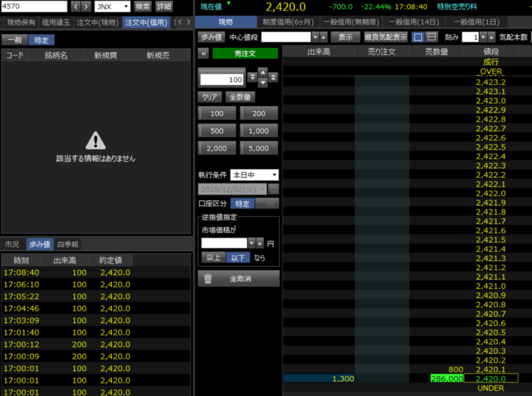This screenshot has width=532, height=396.
Task: Open the calendar date picker icon
Action: [274, 190]
